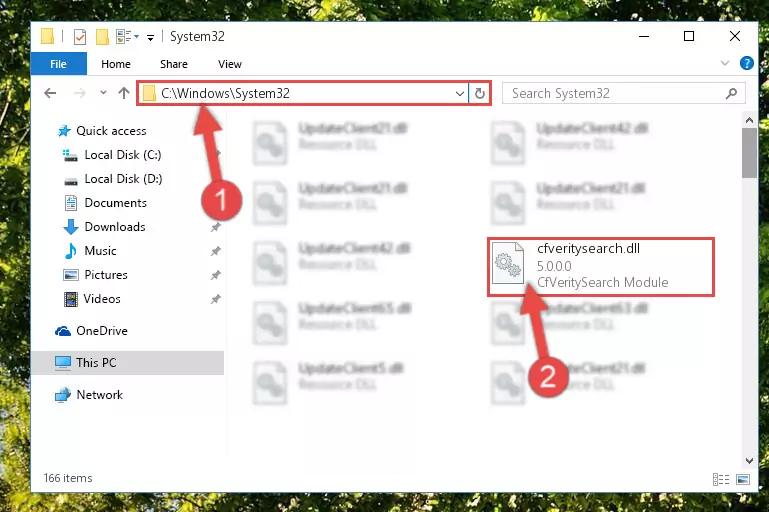Go forward with the right arrow
Viewport: 769px width, 512px height.
pyautogui.click(x=79, y=93)
